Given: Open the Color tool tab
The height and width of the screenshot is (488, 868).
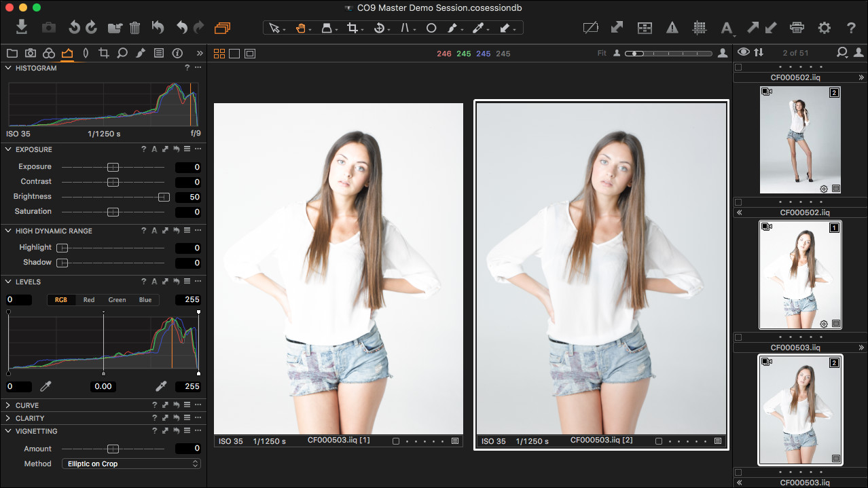Looking at the screenshot, I should [x=49, y=53].
